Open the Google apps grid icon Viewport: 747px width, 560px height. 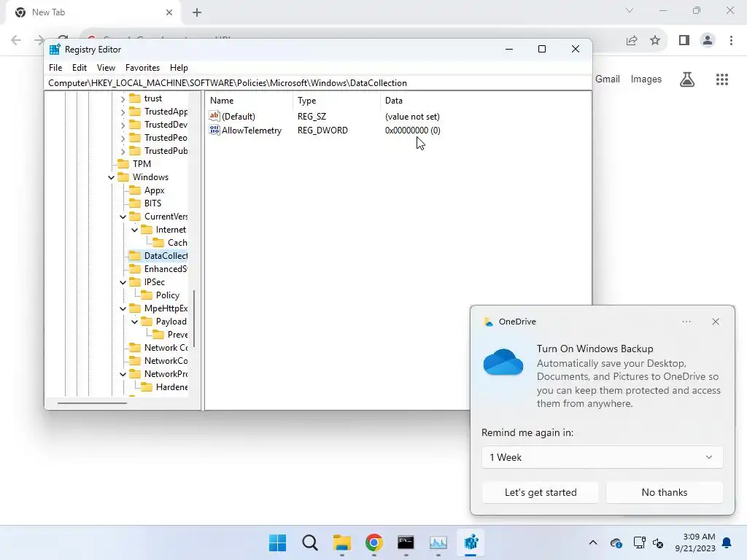coord(722,79)
